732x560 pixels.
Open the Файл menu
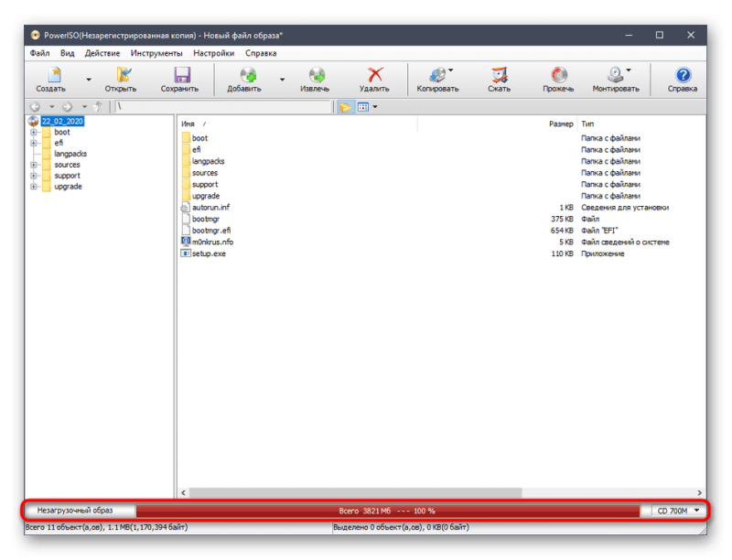(39, 53)
